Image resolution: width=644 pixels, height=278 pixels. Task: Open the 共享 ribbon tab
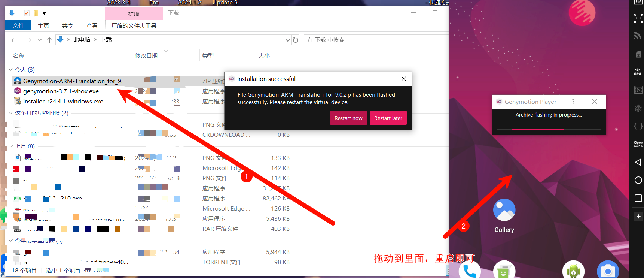(x=68, y=25)
